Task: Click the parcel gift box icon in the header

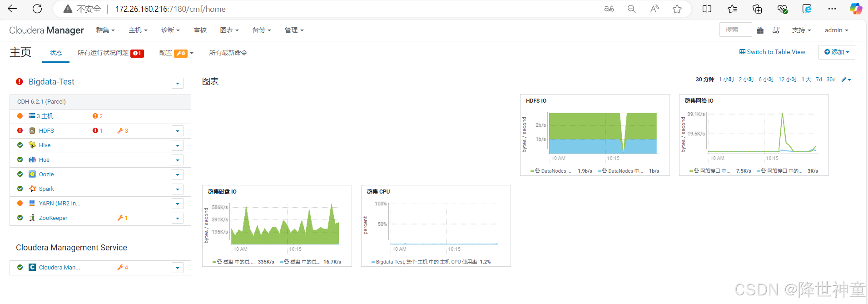Action: pyautogui.click(x=760, y=30)
